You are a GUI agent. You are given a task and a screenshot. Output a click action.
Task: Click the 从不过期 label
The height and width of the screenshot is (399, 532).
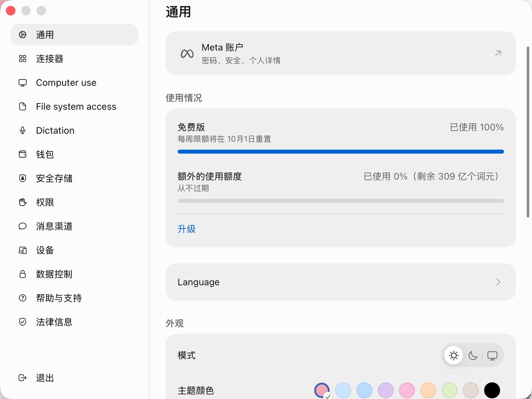pyautogui.click(x=193, y=188)
